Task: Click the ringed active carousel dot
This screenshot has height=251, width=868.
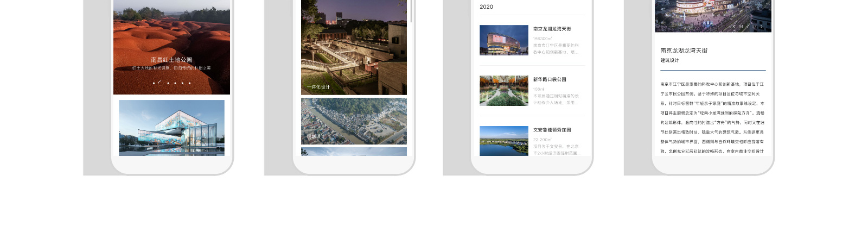Action: click(x=161, y=83)
